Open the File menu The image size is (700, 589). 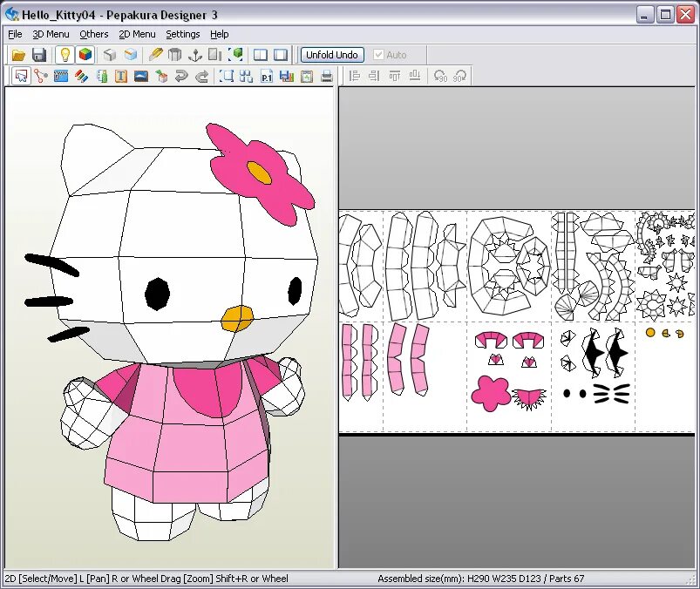click(15, 34)
